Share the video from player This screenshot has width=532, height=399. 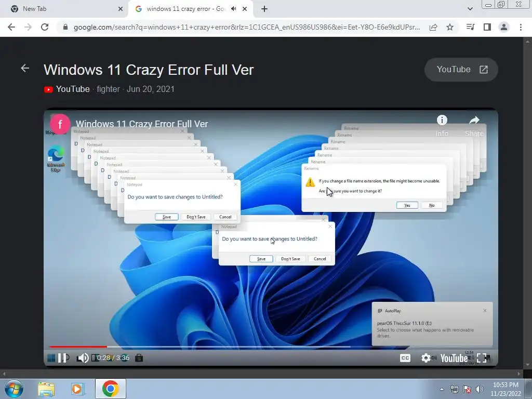click(x=474, y=126)
